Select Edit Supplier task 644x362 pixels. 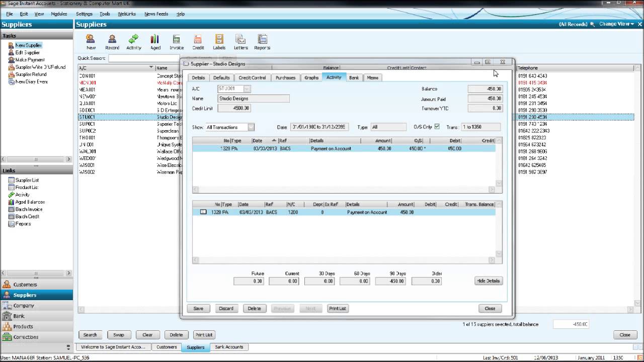click(27, 52)
